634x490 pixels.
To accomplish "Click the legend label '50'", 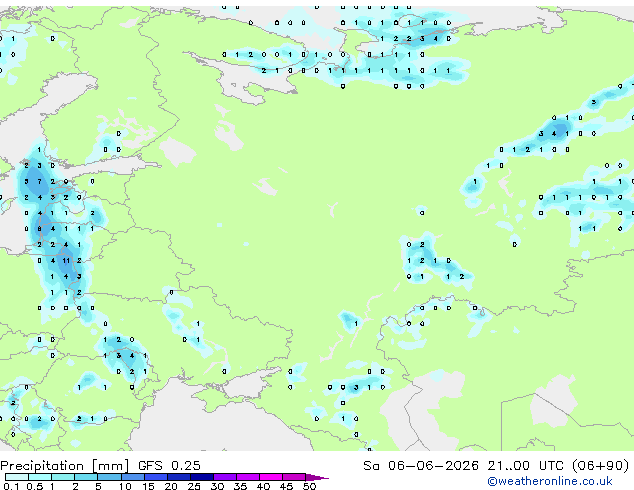I will 310,486.
